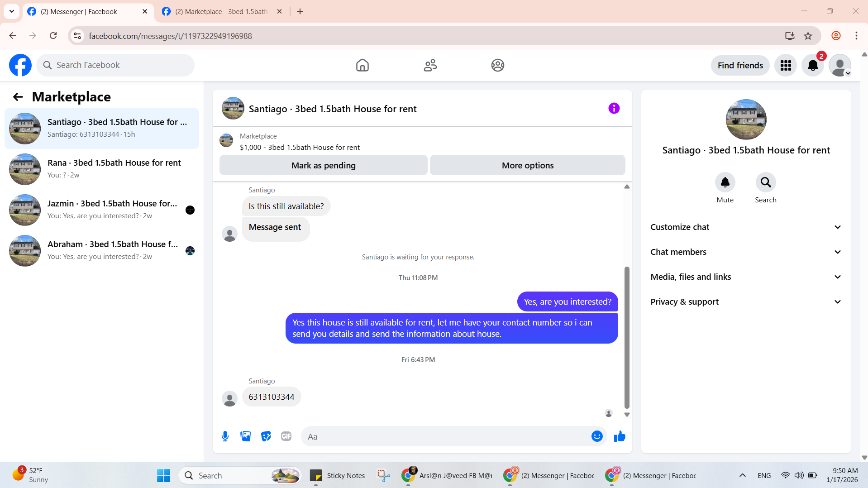Click the browser back arrow
The image size is (868, 488).
click(x=13, y=36)
